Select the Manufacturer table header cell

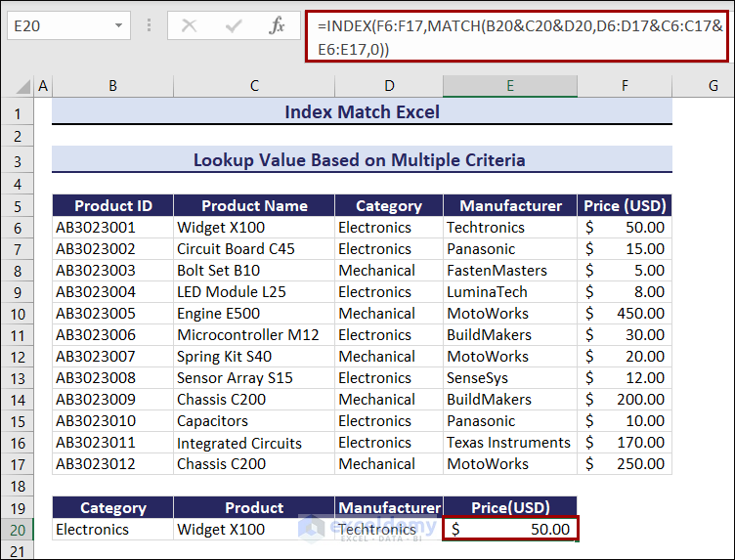pyautogui.click(x=510, y=205)
